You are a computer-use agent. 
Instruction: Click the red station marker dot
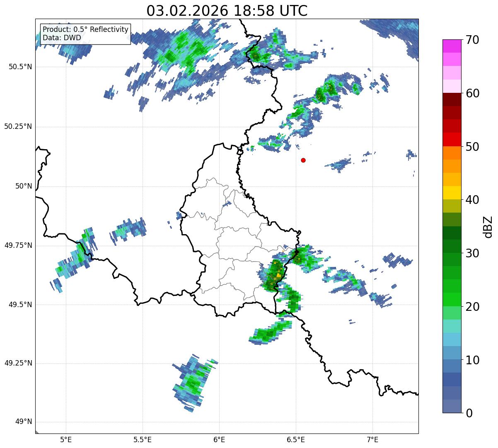303,160
